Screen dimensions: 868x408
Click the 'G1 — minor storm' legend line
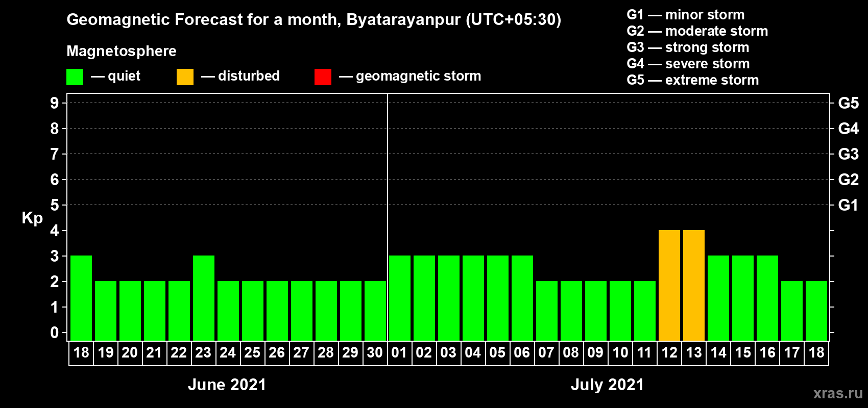(686, 15)
